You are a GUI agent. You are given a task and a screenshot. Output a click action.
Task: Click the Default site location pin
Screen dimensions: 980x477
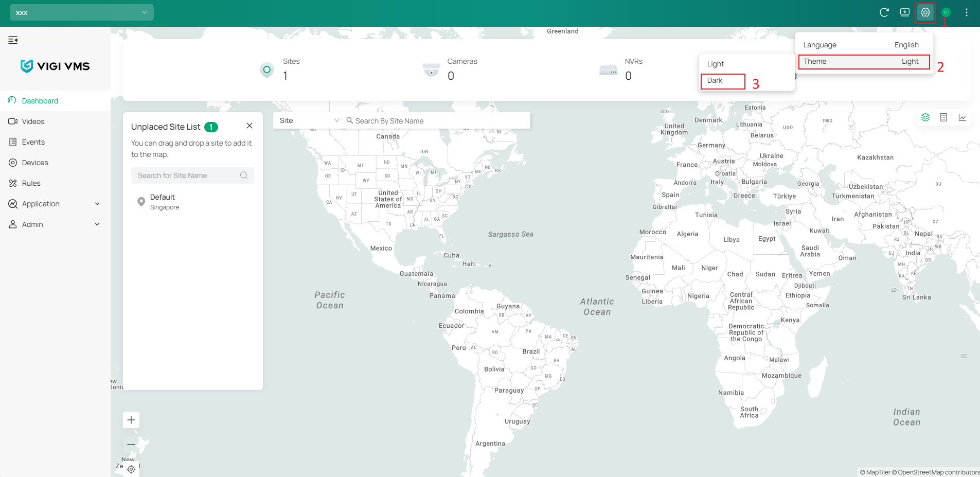tap(141, 202)
